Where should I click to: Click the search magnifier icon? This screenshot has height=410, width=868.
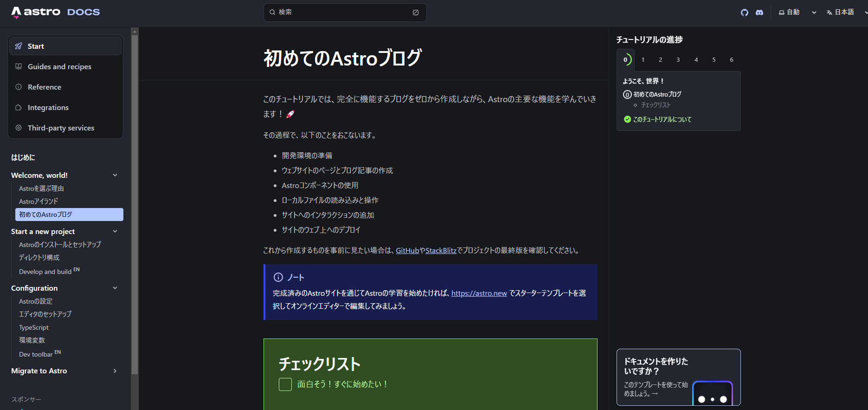click(x=272, y=13)
